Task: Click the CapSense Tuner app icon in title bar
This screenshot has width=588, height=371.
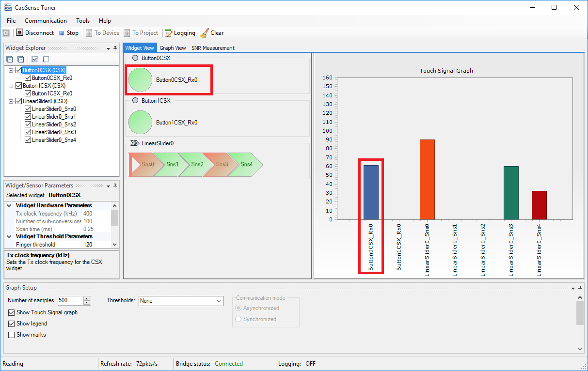Action: [8, 7]
